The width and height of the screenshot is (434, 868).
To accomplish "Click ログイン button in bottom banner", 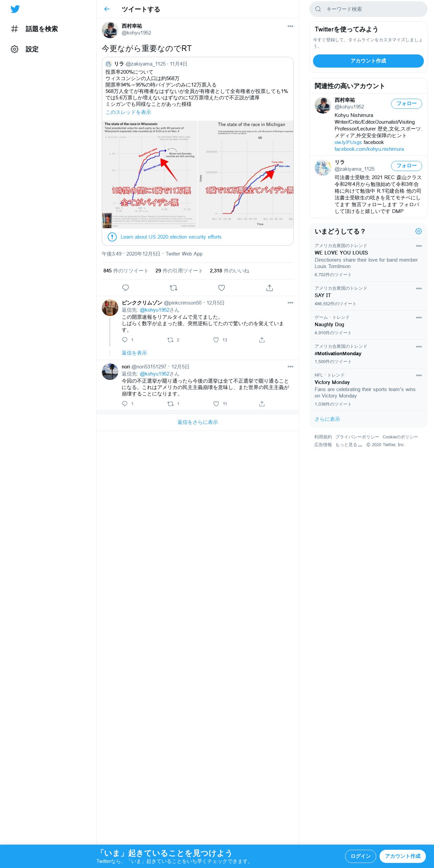I will coord(361,856).
